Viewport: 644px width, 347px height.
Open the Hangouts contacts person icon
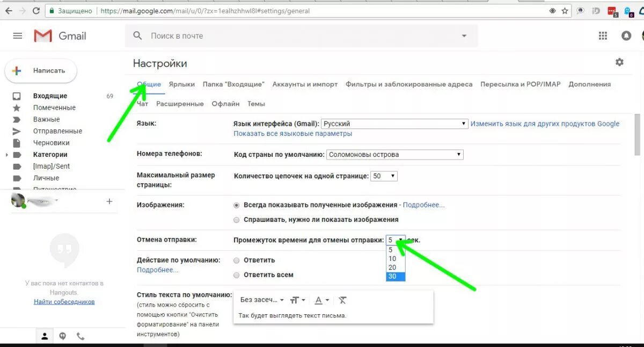point(45,336)
